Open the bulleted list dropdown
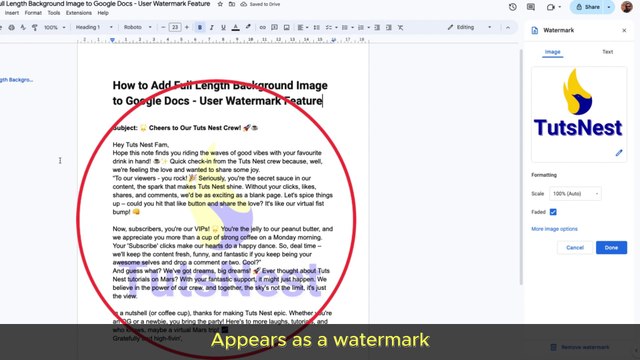 click(x=347, y=27)
